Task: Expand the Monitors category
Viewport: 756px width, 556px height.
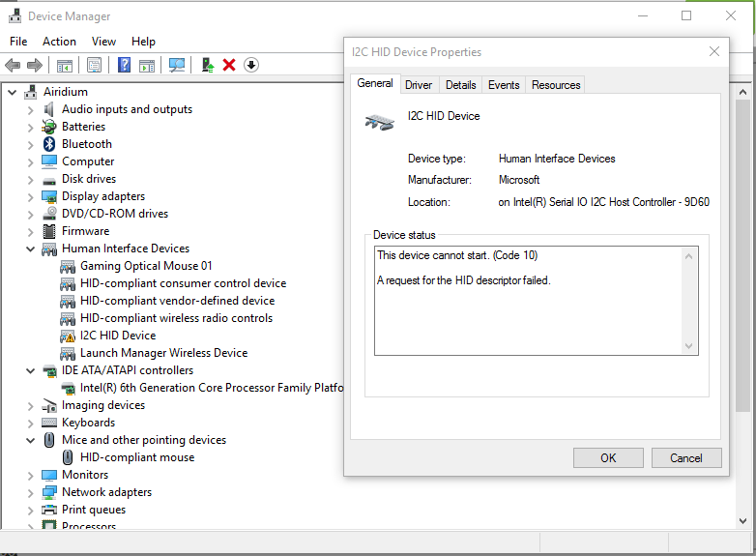Action: pyautogui.click(x=30, y=476)
